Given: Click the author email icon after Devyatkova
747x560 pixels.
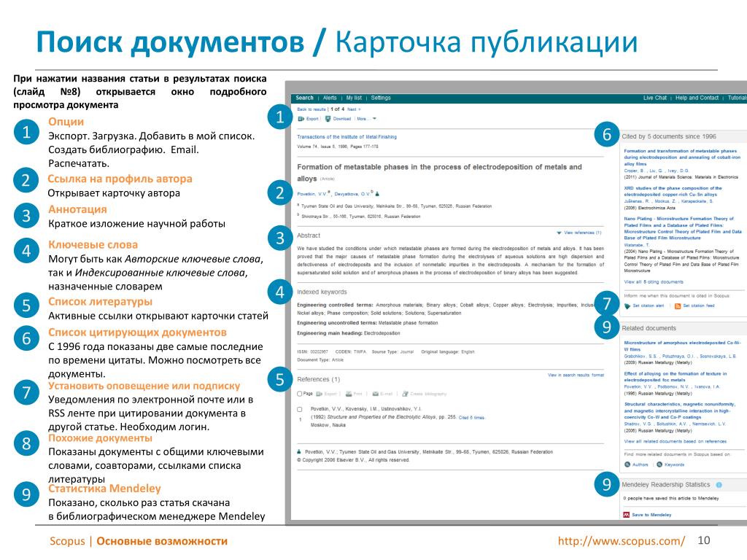Looking at the screenshot, I should 377,194.
